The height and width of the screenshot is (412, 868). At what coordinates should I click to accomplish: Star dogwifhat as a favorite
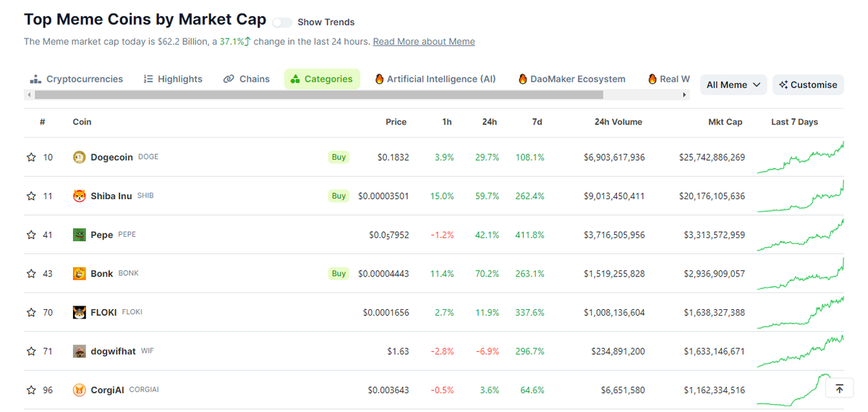point(31,351)
